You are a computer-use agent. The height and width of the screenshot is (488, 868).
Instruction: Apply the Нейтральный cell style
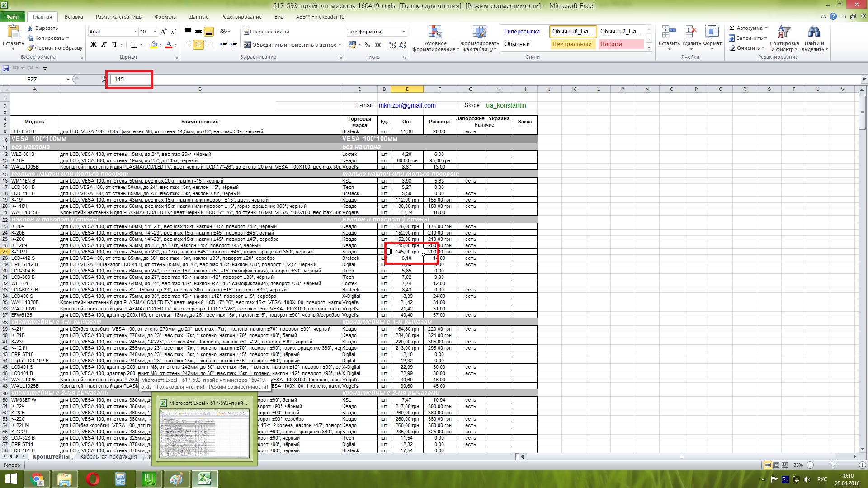[x=572, y=44]
